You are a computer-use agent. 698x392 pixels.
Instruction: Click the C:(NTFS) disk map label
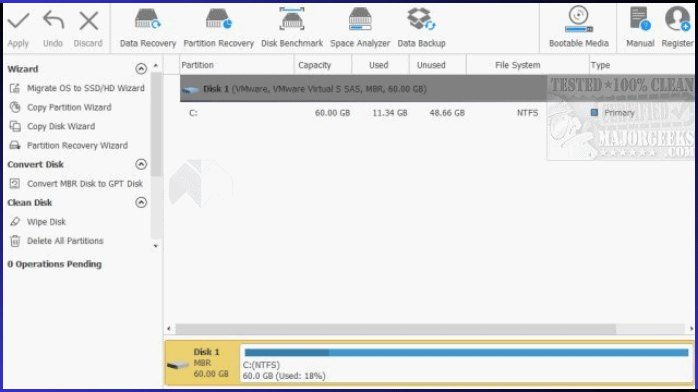(261, 365)
